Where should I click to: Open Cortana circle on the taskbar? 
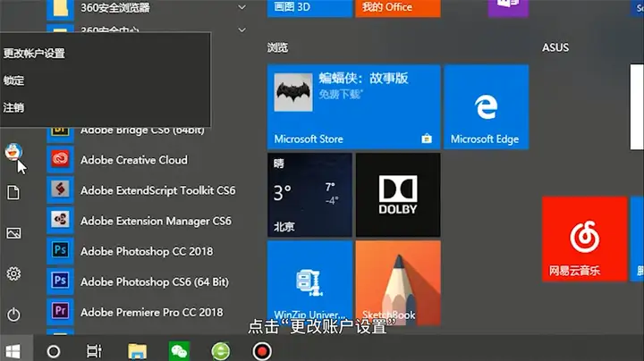[x=54, y=351]
